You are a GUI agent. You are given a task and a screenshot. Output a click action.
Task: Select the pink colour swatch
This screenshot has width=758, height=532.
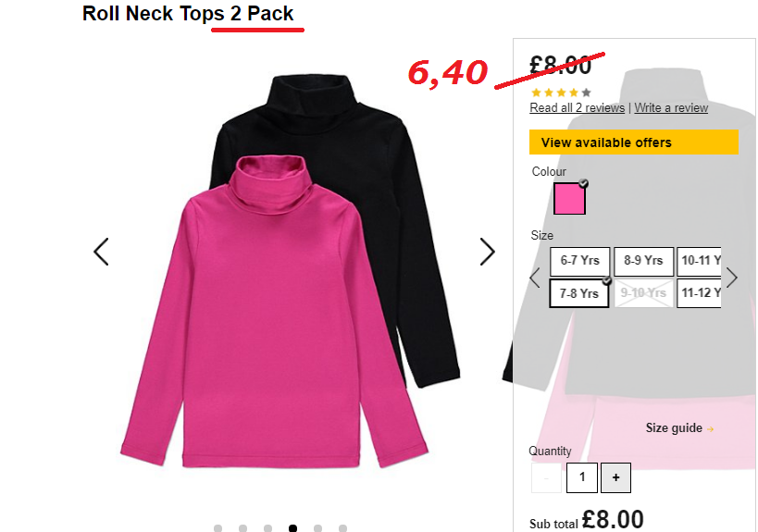(x=569, y=198)
